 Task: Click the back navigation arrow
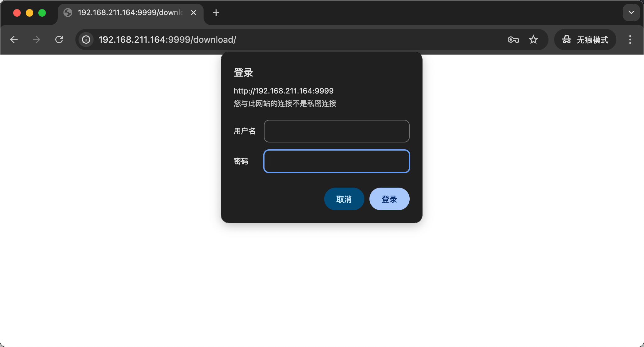coord(14,40)
